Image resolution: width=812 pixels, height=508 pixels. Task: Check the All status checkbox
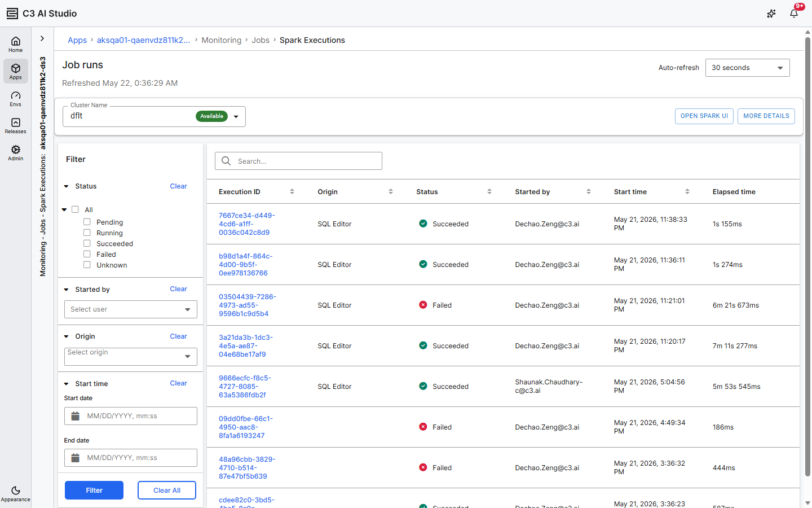coord(75,209)
